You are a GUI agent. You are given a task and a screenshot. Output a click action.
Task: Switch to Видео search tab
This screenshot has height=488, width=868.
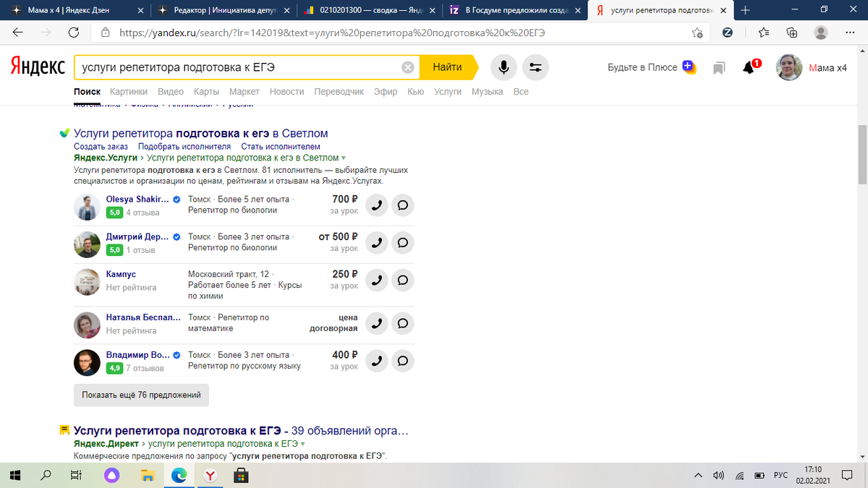tap(171, 92)
